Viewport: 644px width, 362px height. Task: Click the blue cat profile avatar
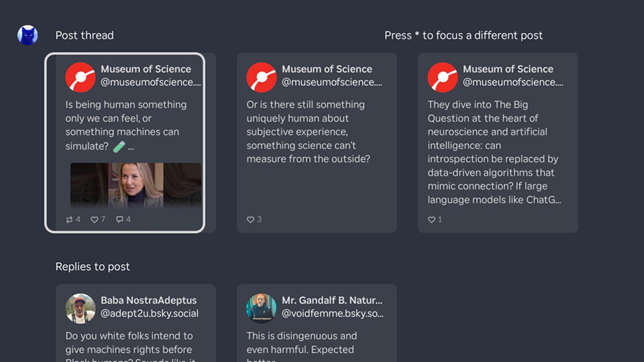[x=28, y=35]
